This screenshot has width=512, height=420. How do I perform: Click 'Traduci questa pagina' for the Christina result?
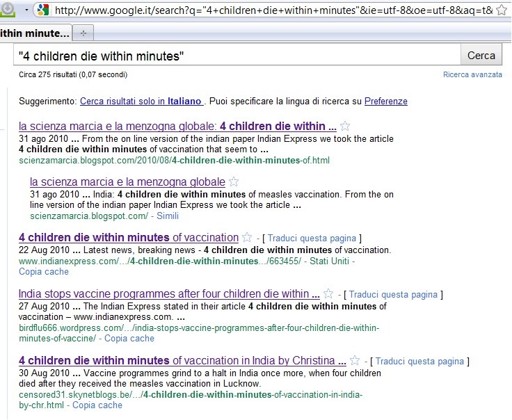419,362
